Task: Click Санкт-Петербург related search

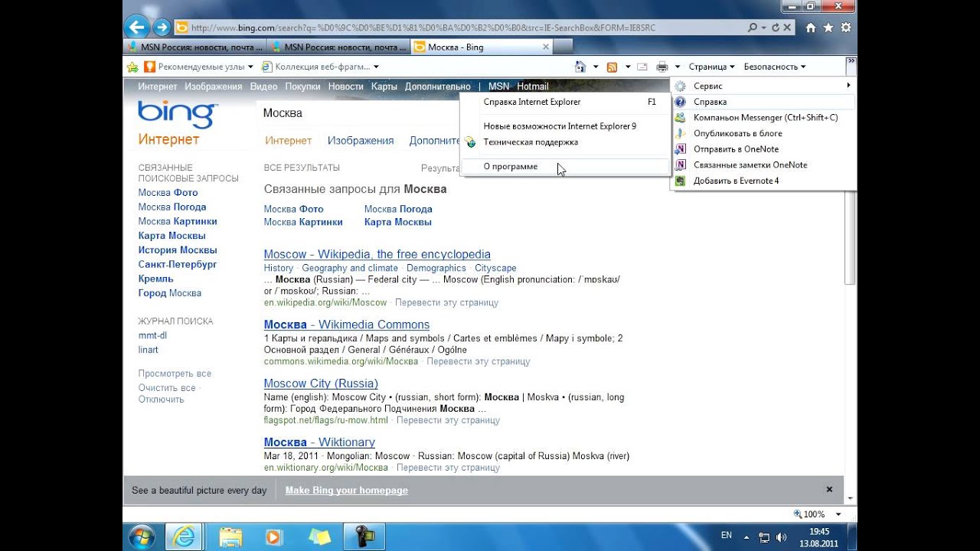Action: coord(178,264)
